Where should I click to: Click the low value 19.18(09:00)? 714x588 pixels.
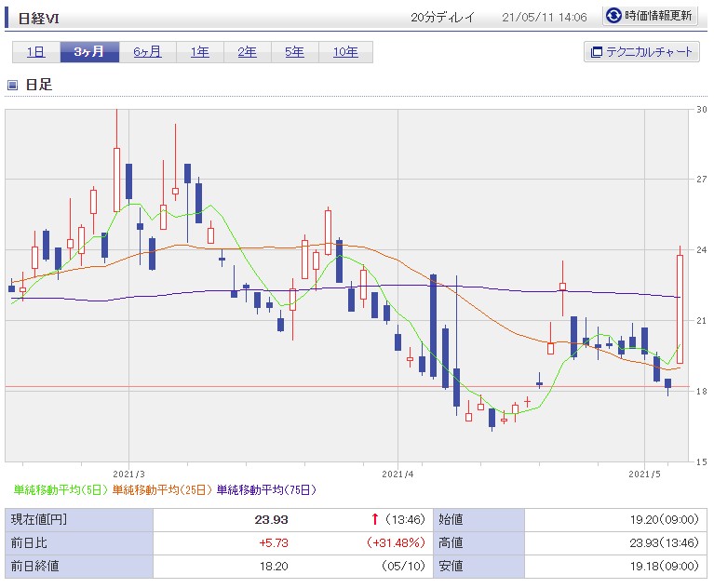pyautogui.click(x=664, y=566)
